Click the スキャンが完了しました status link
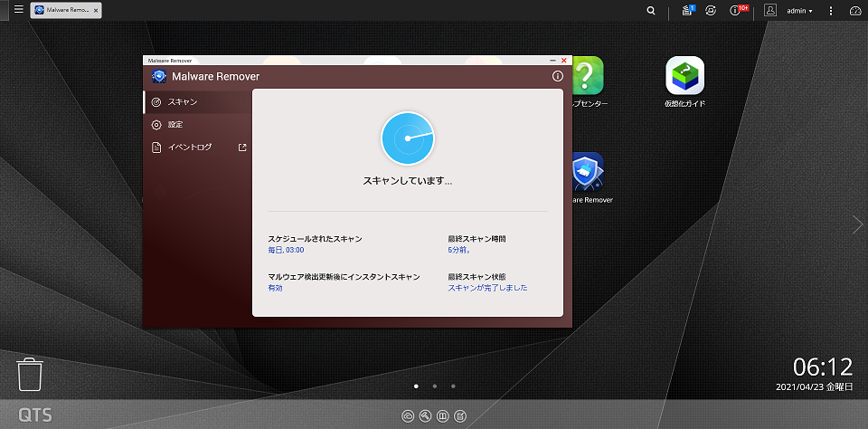 (487, 288)
